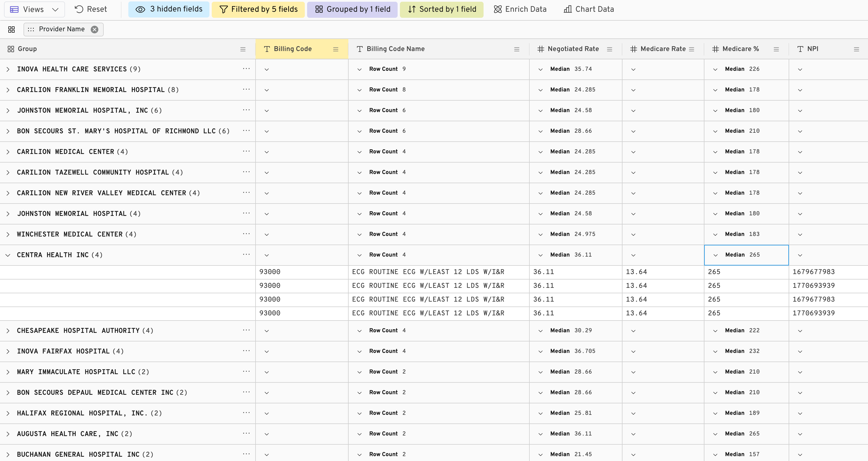Open more options for MARY IMMACULATE HOSPITAL LLC
The width and height of the screenshot is (868, 461).
point(246,372)
